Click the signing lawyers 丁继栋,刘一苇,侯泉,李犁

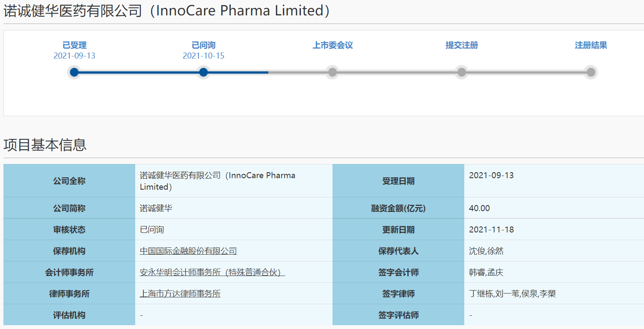pyautogui.click(x=513, y=294)
